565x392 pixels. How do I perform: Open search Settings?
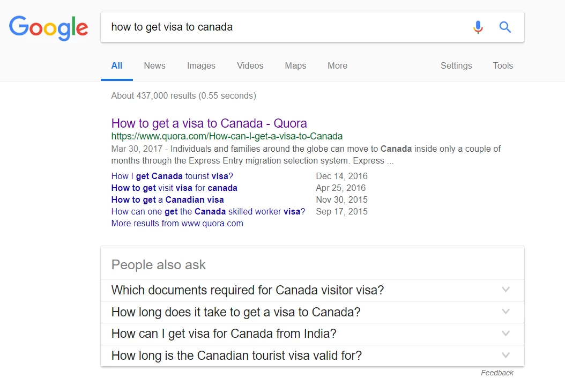click(456, 65)
